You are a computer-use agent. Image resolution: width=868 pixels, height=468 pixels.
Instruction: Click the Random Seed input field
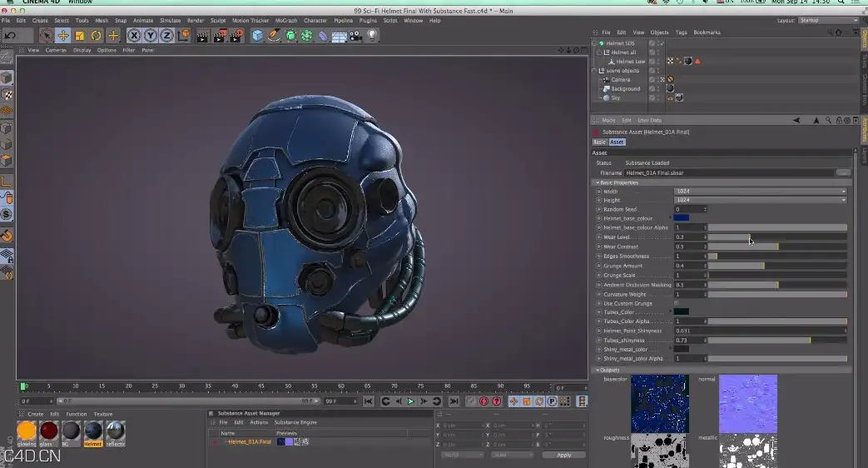click(x=690, y=209)
